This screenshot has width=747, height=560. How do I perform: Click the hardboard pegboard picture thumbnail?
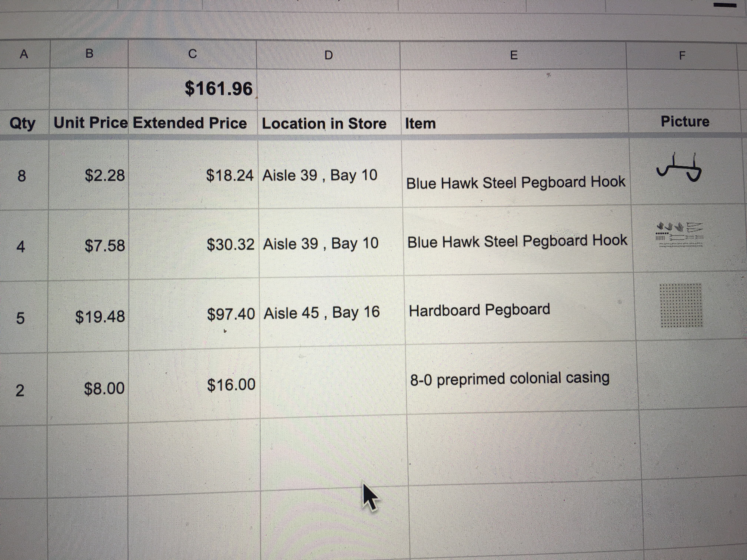[681, 306]
